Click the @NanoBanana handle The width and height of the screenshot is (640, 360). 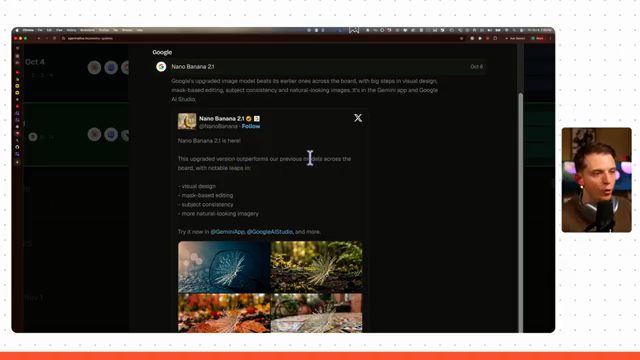218,127
